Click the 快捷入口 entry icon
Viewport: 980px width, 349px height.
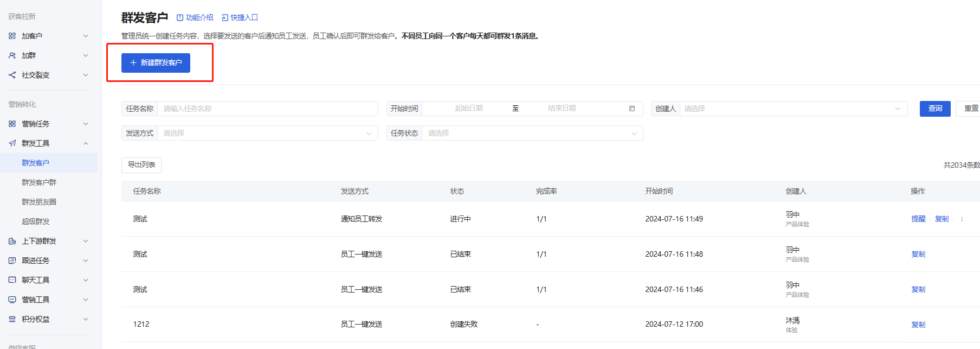point(225,18)
